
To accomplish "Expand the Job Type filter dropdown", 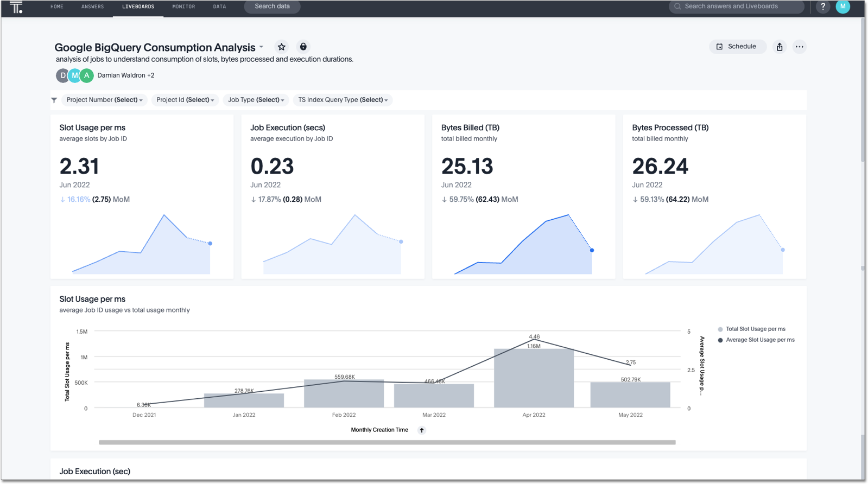I will pyautogui.click(x=256, y=100).
